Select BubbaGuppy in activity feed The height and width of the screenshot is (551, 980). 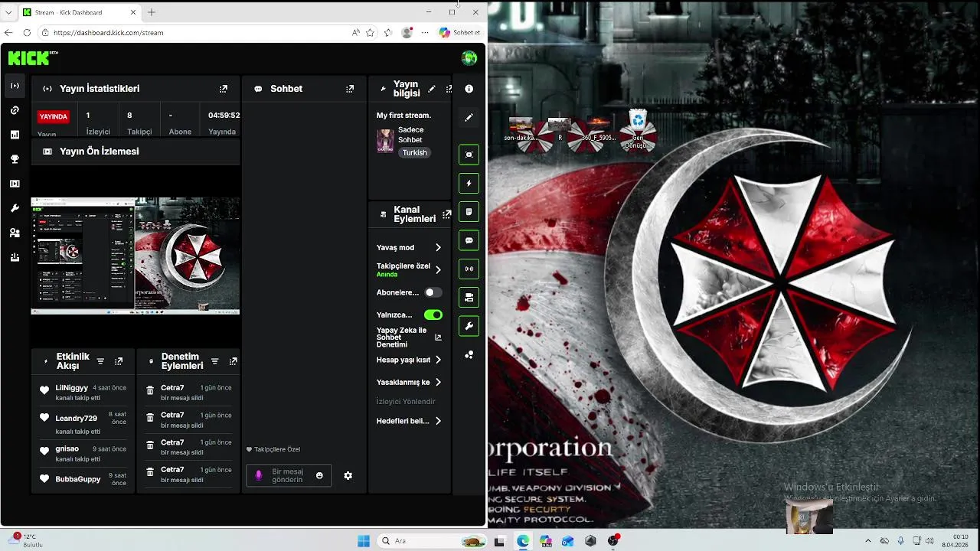(78, 479)
